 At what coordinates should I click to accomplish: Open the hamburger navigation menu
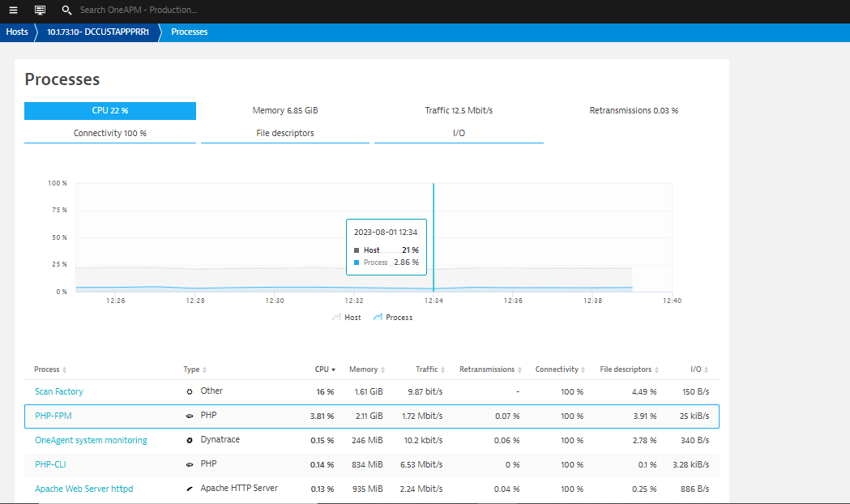pyautogui.click(x=13, y=11)
